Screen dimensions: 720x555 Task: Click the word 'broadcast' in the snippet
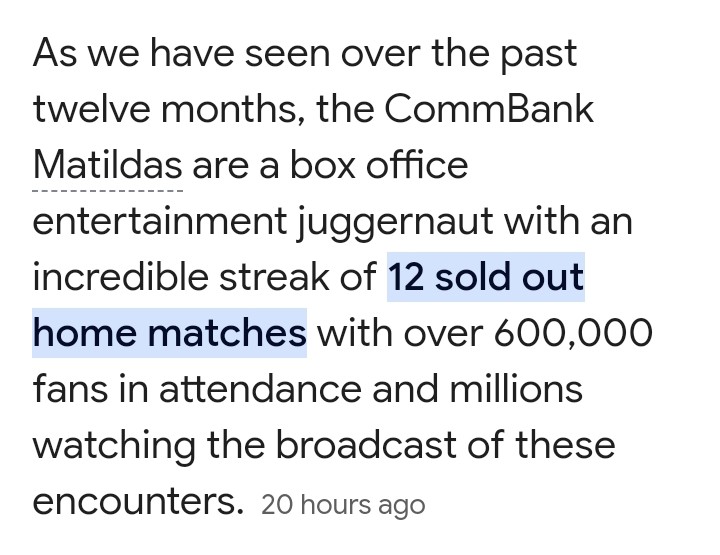(366, 445)
